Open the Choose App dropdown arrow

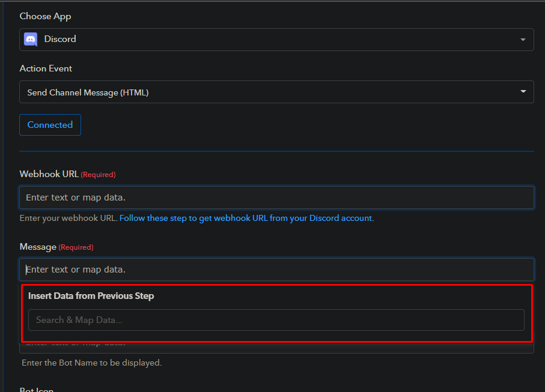tap(523, 40)
